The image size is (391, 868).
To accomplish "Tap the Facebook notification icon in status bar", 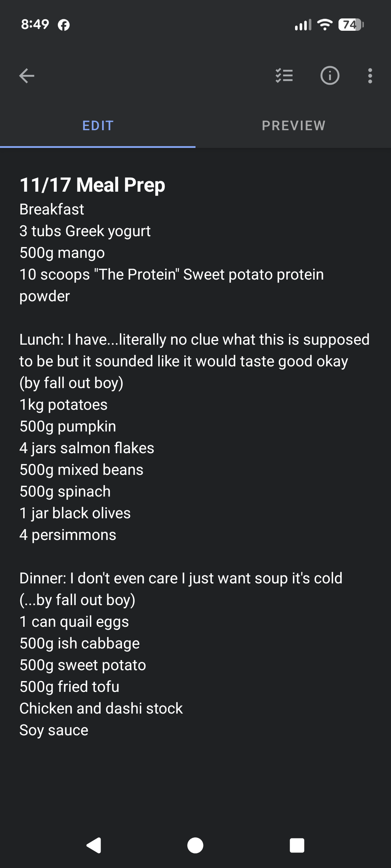I will click(64, 25).
